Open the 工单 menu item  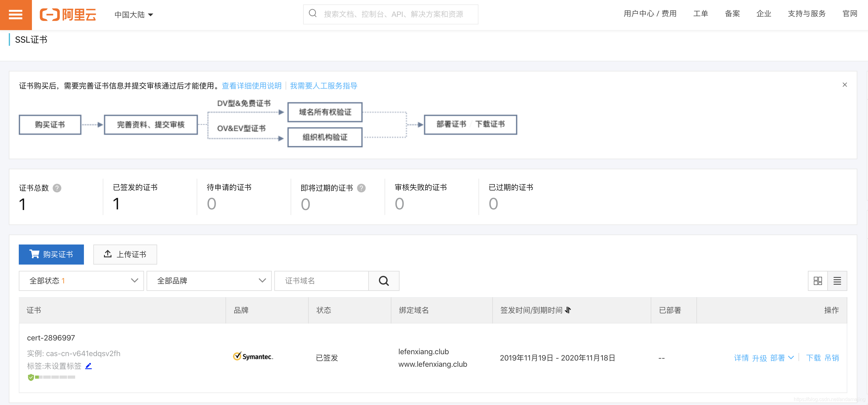(x=700, y=14)
